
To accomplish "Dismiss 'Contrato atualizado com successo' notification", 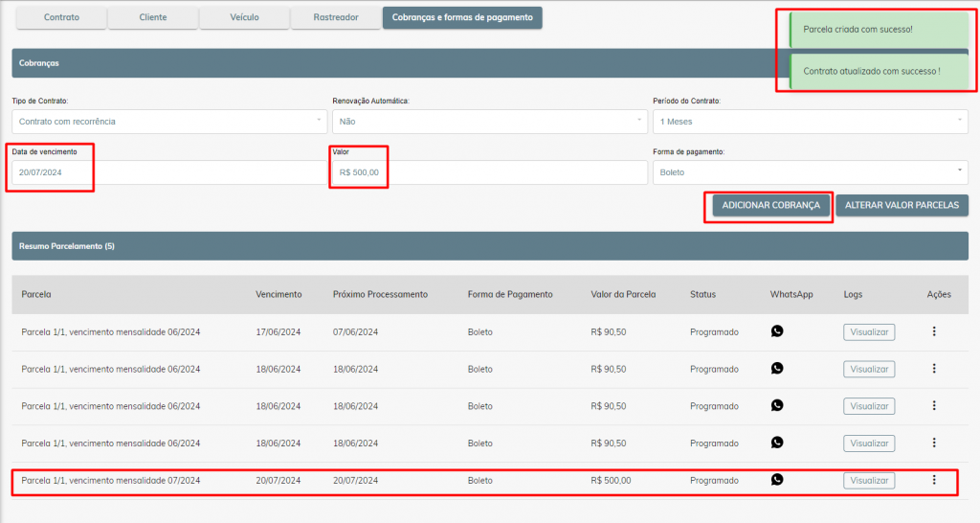I will tap(879, 71).
